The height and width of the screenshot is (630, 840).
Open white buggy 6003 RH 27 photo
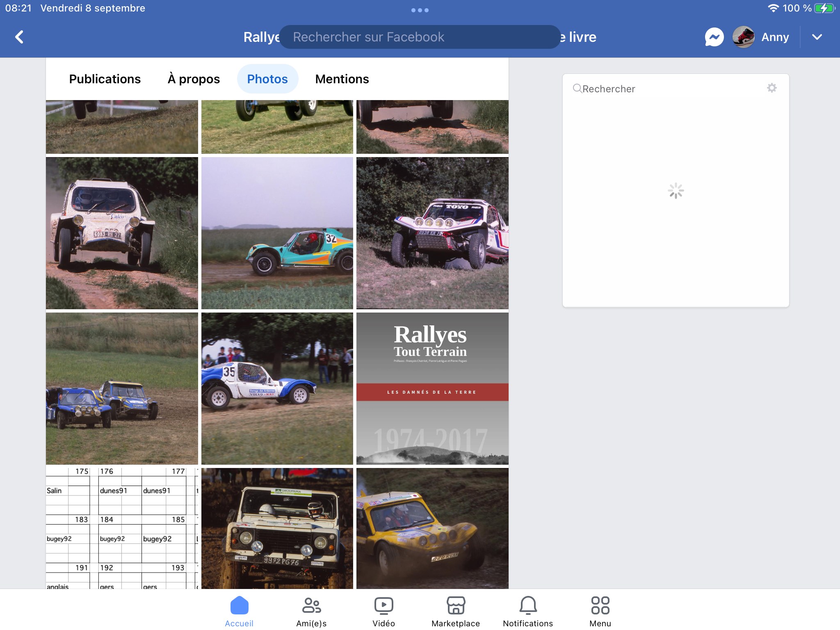click(122, 233)
